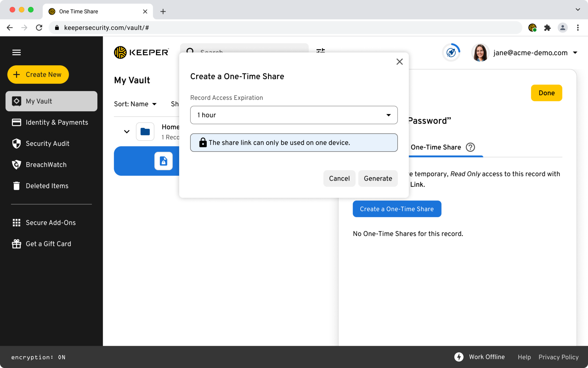The image size is (588, 368).
Task: Click the KeeperFill browser extension icon
Action: point(533,28)
